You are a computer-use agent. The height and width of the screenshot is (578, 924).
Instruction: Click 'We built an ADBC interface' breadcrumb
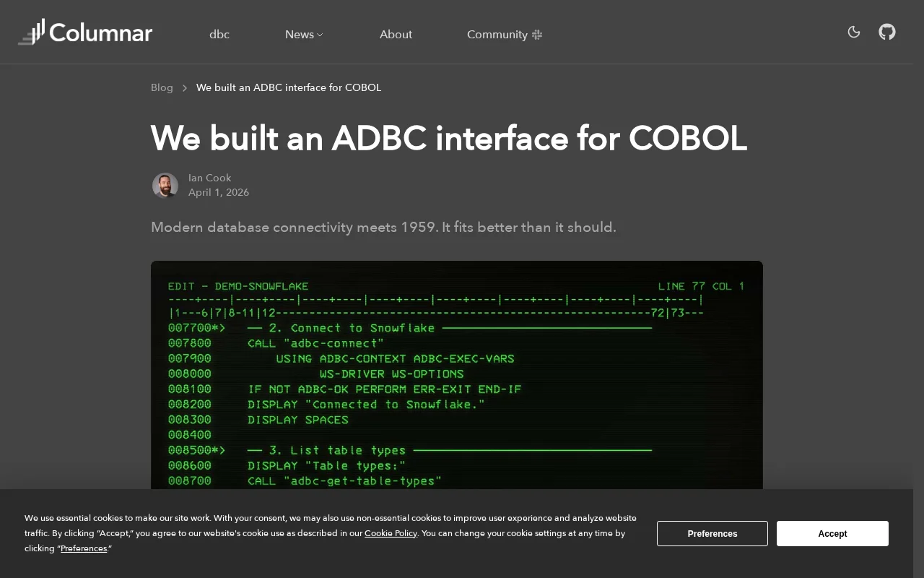click(x=289, y=87)
